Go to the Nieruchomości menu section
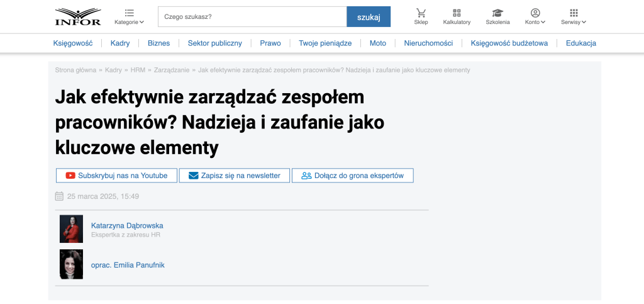Viewport: 644px width, 304px height. (428, 43)
